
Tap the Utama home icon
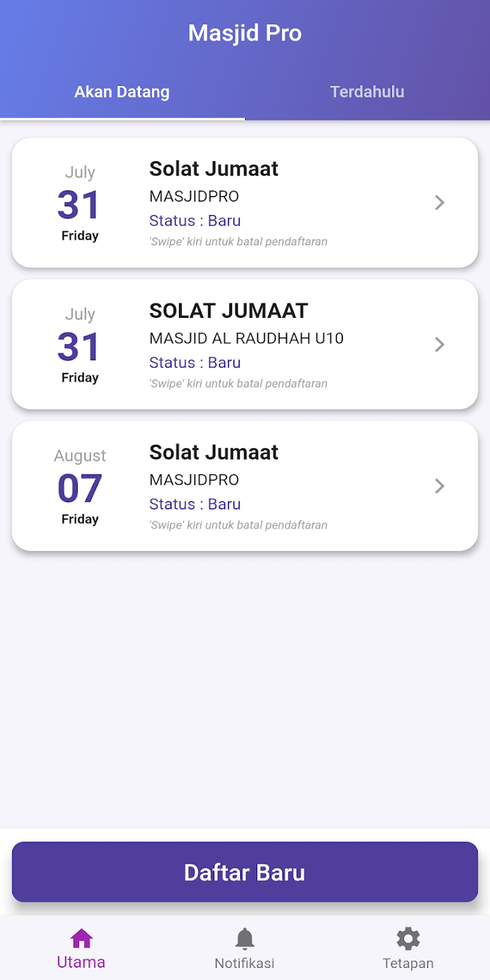point(81,939)
